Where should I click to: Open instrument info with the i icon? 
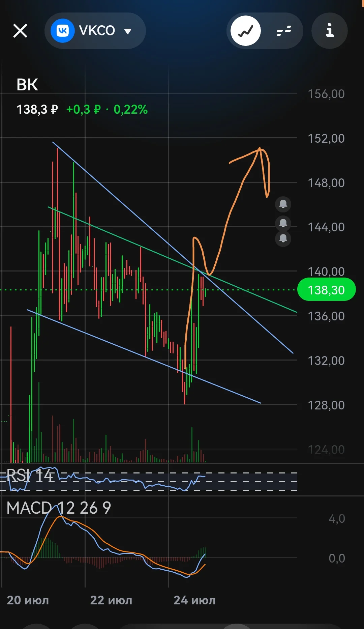coord(330,31)
